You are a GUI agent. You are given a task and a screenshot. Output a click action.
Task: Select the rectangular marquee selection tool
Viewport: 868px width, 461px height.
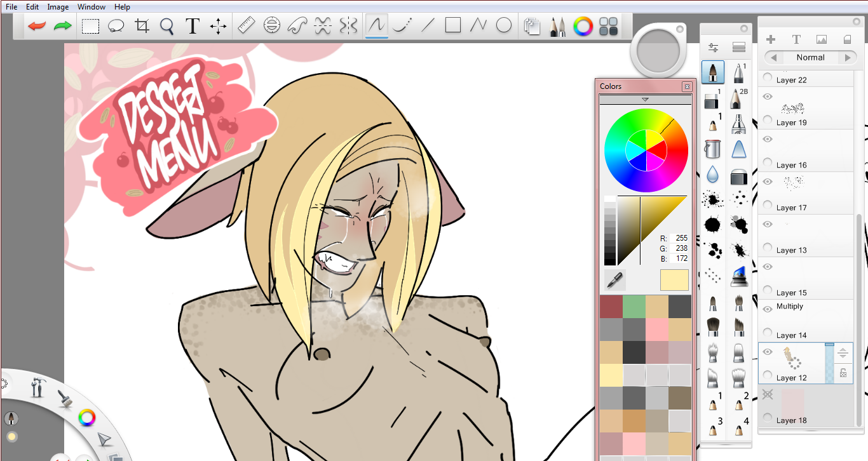coord(90,26)
